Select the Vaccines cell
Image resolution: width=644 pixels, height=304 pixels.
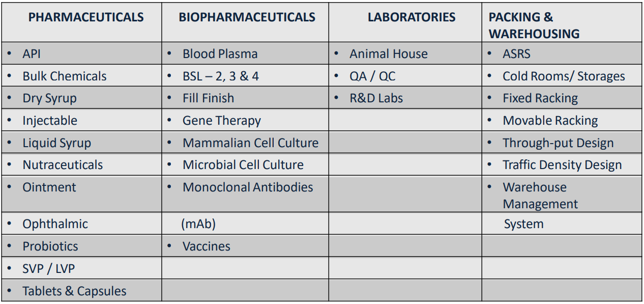(206, 246)
